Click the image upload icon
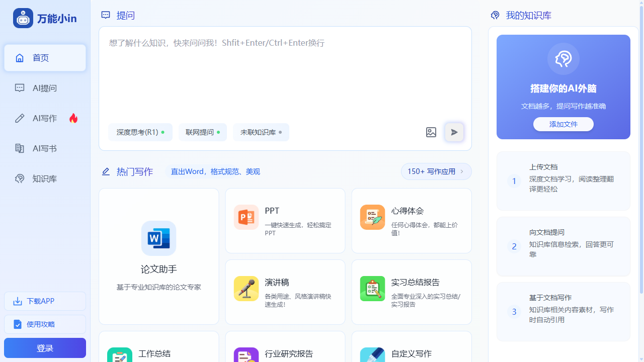The width and height of the screenshot is (644, 362). coord(431,132)
